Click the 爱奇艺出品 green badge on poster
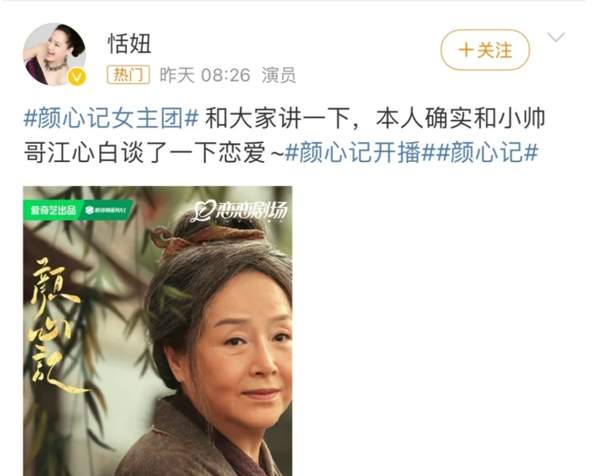600x476 pixels. coord(54,210)
